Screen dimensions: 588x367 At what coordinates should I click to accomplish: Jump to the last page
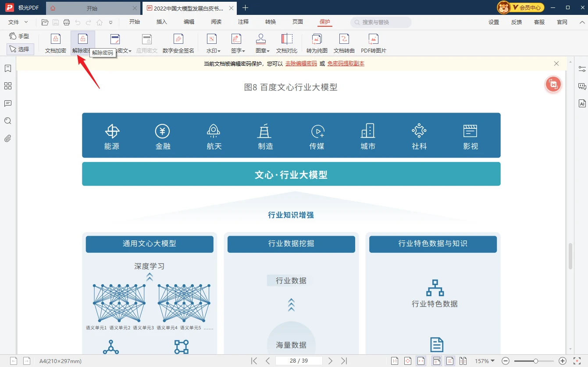click(x=344, y=361)
